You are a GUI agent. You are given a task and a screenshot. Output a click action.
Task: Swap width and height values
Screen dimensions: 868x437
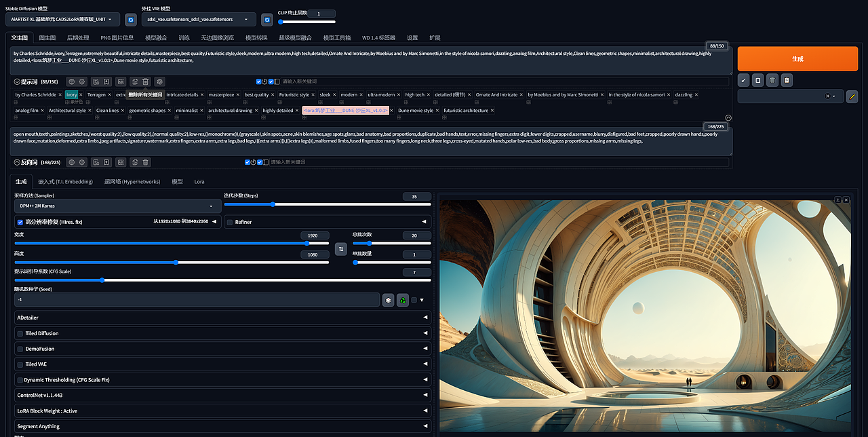[341, 249]
